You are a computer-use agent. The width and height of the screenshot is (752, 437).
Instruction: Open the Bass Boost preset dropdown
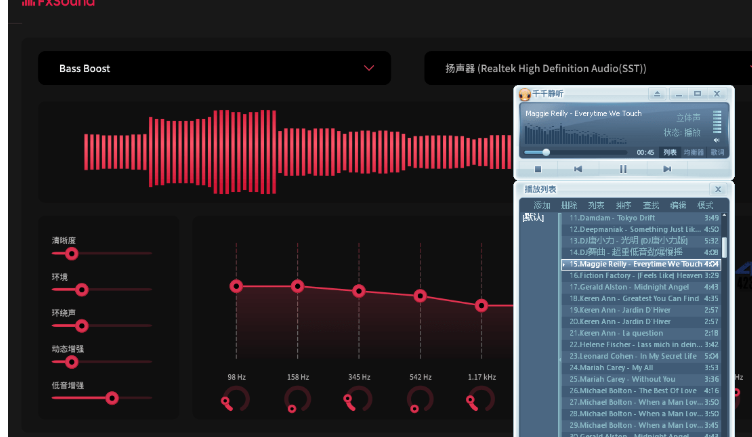click(214, 68)
